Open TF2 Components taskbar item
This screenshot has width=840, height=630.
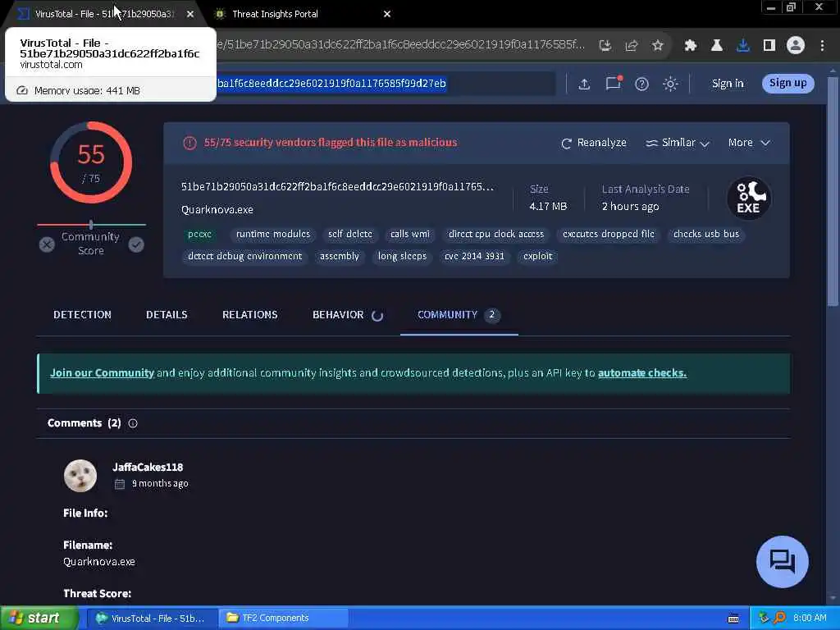click(283, 619)
